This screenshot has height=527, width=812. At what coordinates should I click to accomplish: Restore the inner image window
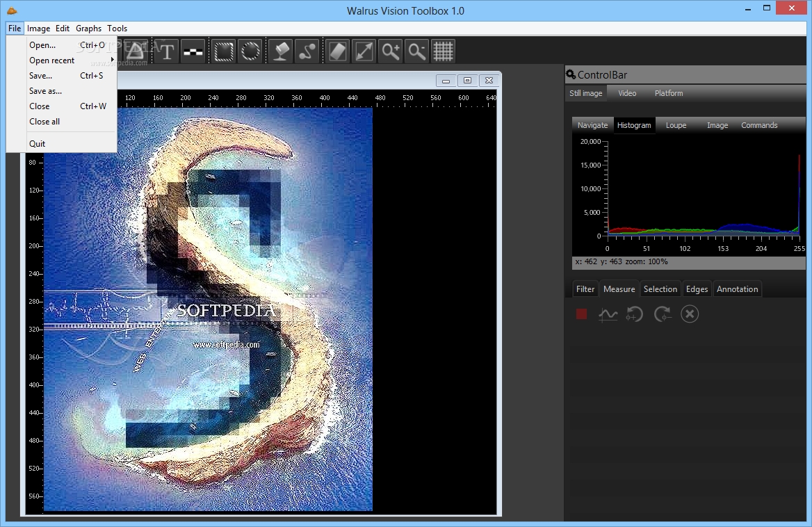pos(468,81)
